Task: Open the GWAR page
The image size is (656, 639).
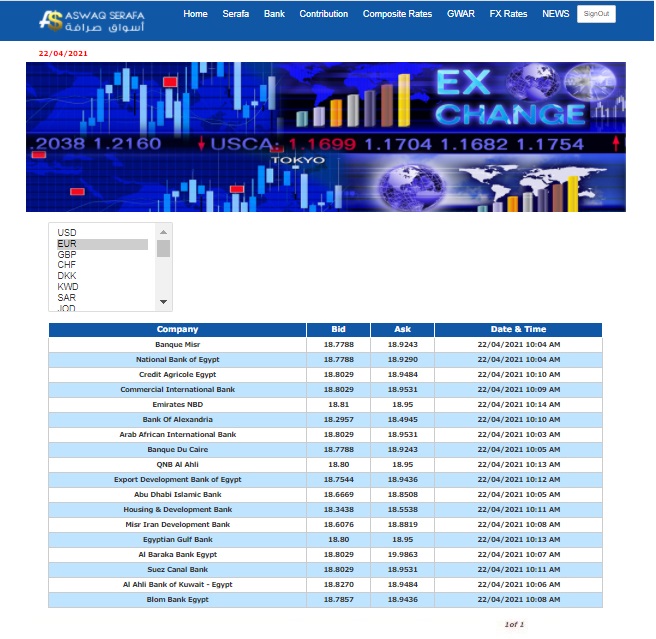Action: tap(461, 14)
